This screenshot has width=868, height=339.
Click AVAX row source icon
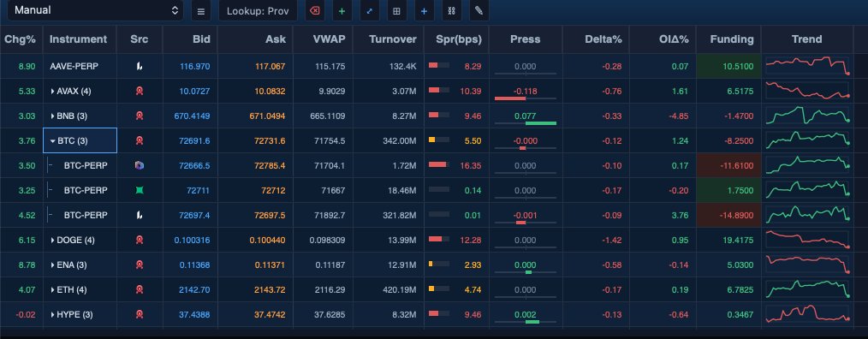pos(140,92)
